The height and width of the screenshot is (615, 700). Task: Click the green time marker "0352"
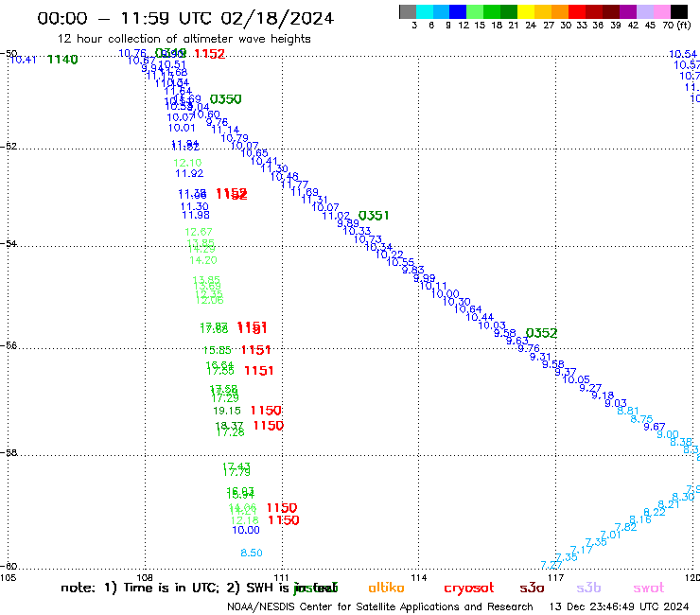click(541, 333)
